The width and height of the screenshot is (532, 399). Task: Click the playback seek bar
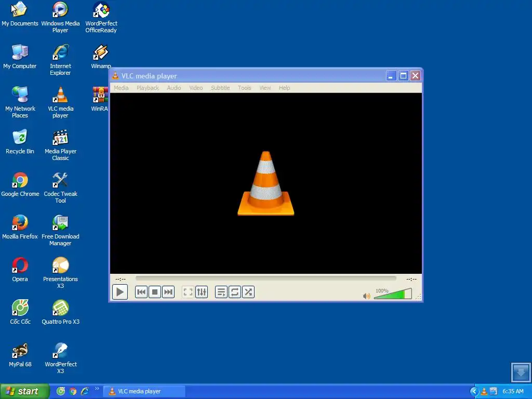point(265,278)
